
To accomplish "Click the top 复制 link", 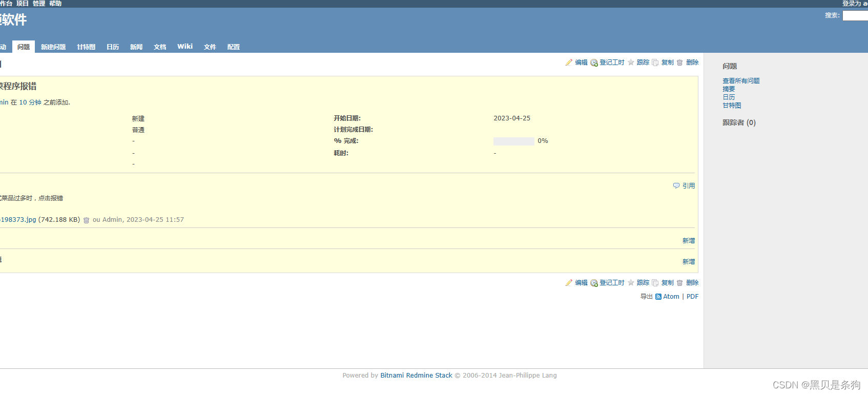I will pos(668,63).
